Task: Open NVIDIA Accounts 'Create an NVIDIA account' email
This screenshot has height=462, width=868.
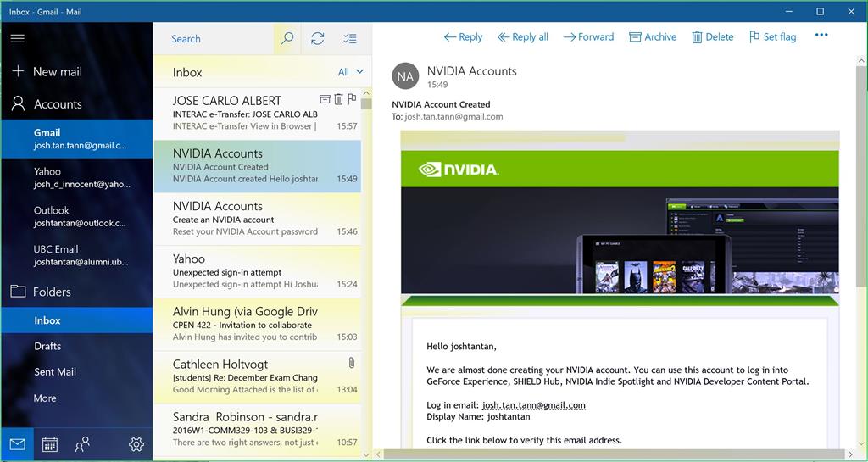Action: pos(258,219)
